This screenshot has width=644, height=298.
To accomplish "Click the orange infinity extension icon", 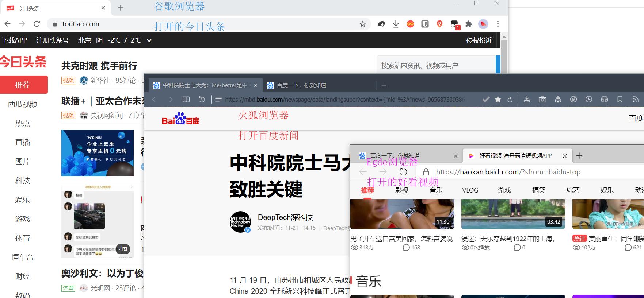I will point(410,24).
